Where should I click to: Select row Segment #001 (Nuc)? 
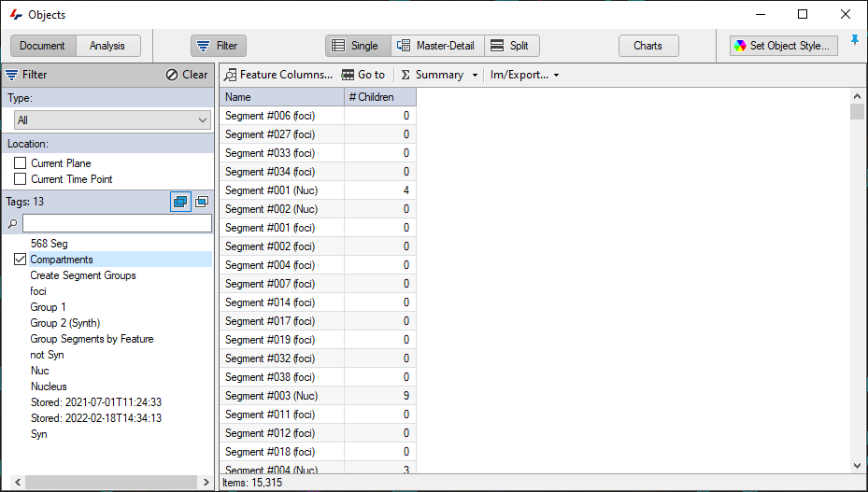tap(318, 190)
